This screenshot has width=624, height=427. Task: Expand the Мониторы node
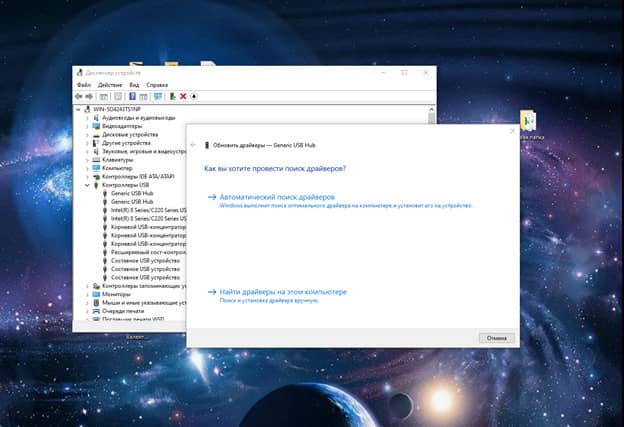pos(87,294)
